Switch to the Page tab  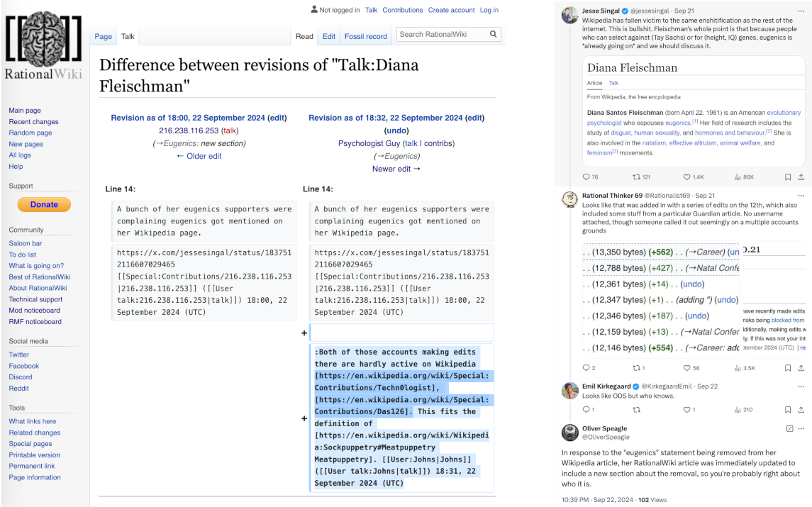tap(103, 36)
